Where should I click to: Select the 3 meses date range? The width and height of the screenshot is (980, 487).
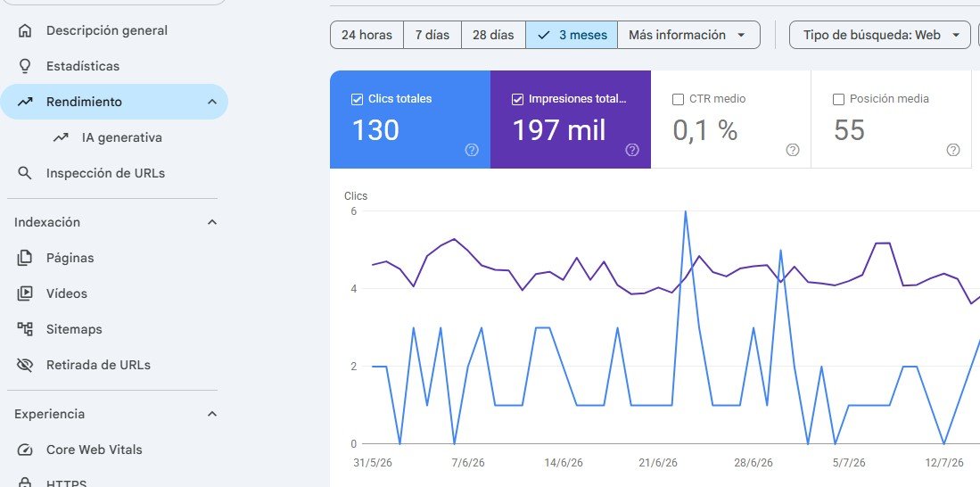pyautogui.click(x=572, y=35)
